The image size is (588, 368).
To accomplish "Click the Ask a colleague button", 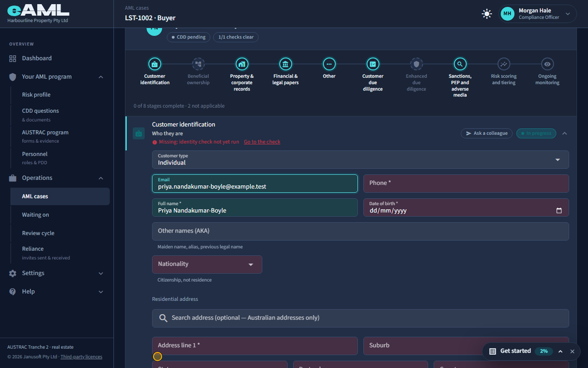I will 486,133.
